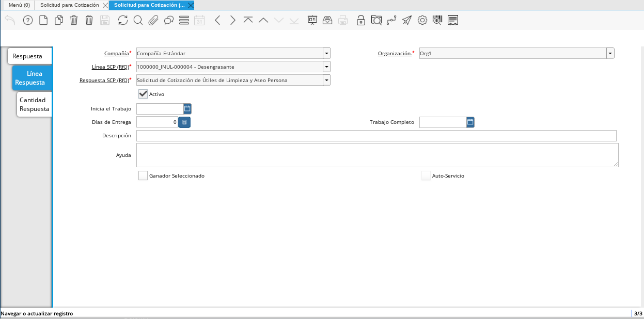This screenshot has height=319, width=644.
Task: Copy record using the duplicate pages icon
Action: click(x=59, y=20)
